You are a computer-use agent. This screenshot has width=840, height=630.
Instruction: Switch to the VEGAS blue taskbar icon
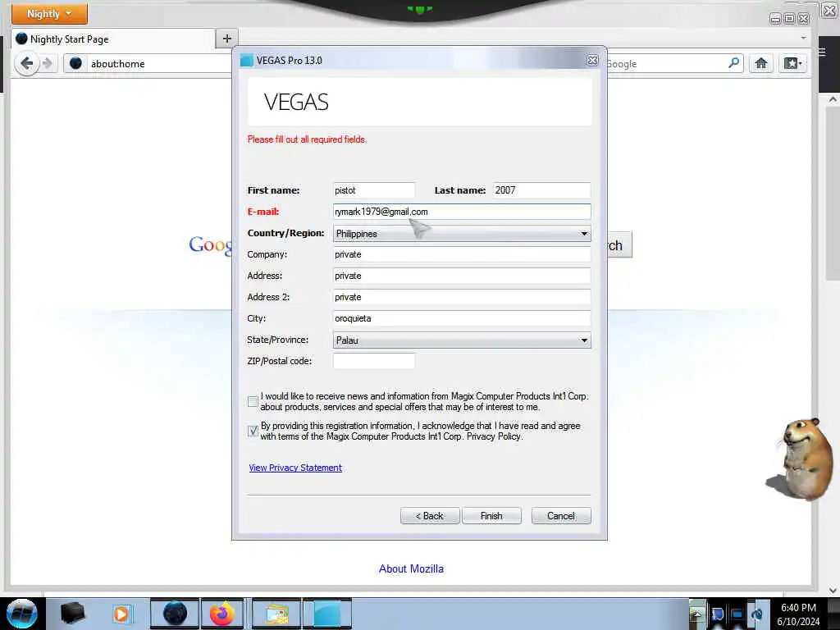click(327, 614)
